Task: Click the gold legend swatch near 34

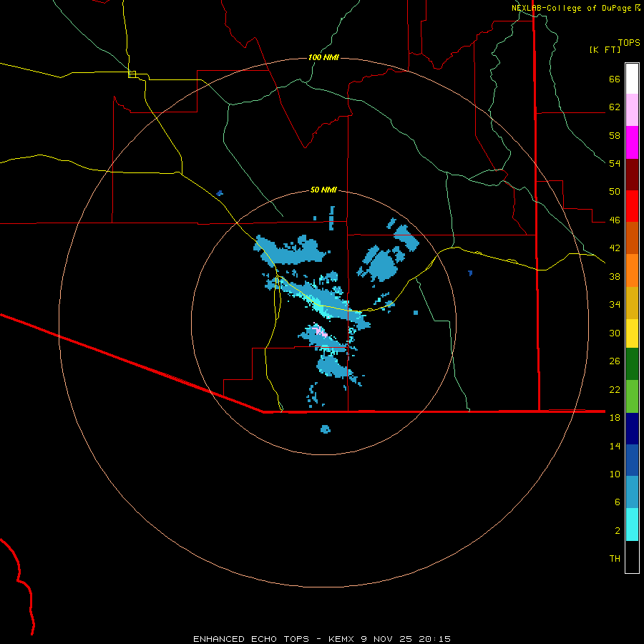Action: (632, 303)
